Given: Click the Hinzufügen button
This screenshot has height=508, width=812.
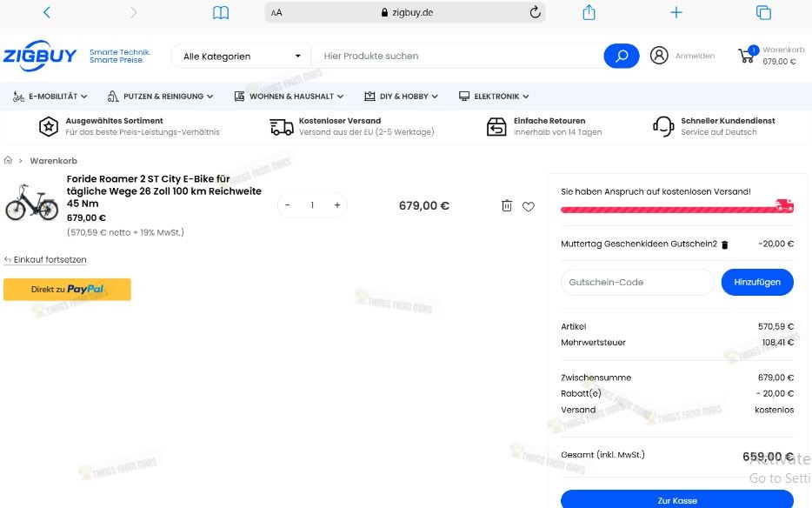Looking at the screenshot, I should pos(757,282).
